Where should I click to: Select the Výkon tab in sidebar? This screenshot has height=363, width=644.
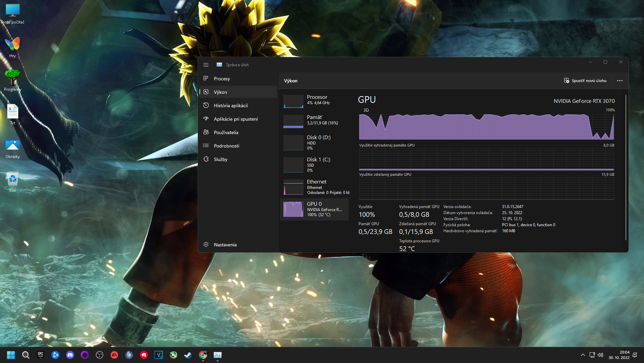220,92
